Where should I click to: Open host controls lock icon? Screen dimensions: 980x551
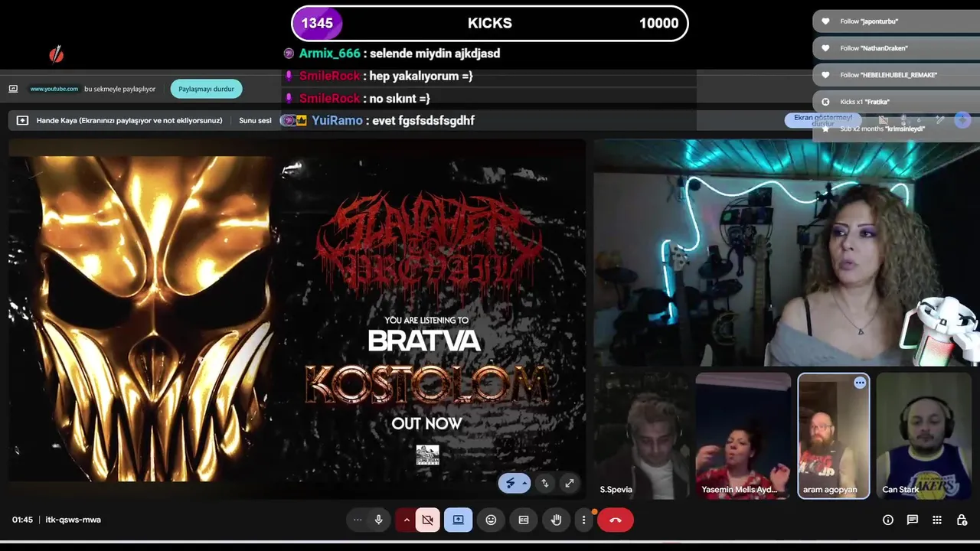click(x=962, y=520)
